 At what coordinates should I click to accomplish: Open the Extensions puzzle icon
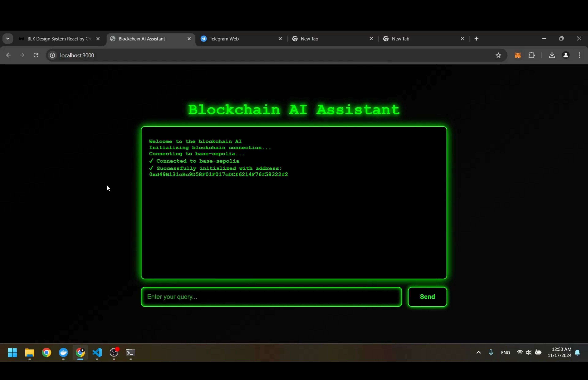click(532, 55)
